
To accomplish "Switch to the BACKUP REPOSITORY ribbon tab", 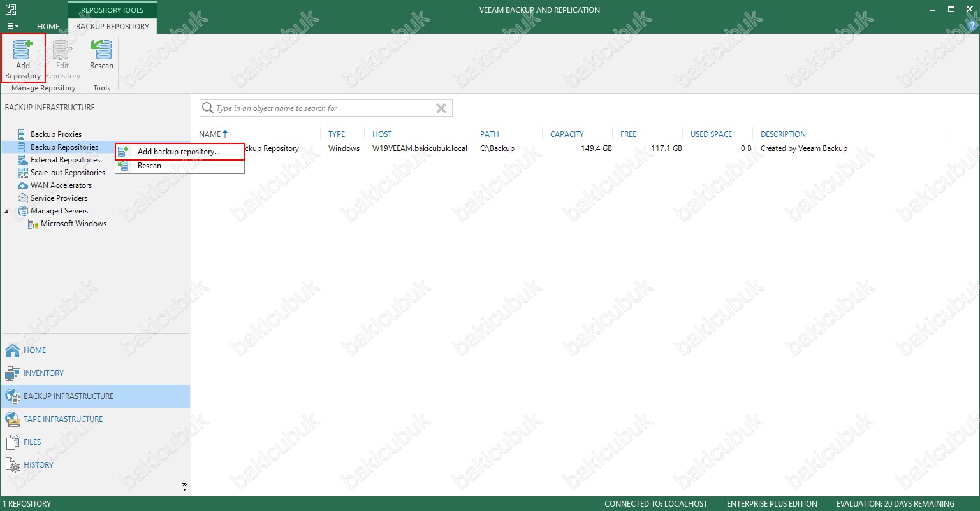I will [112, 27].
